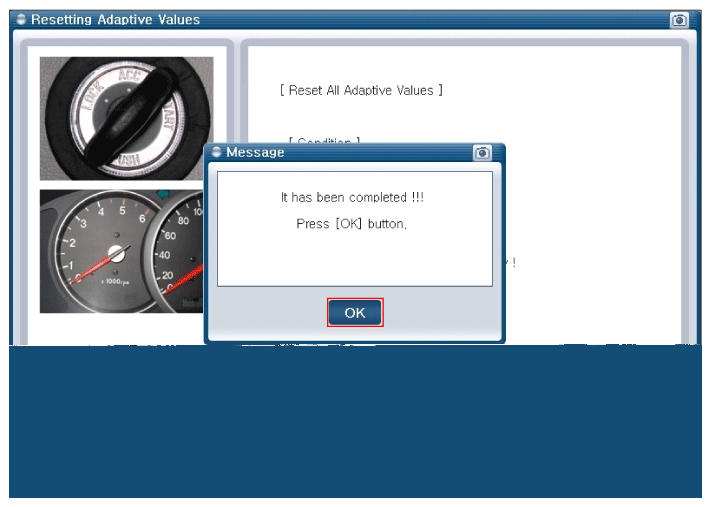Click the "Press [OK] button." message line

pos(351,224)
